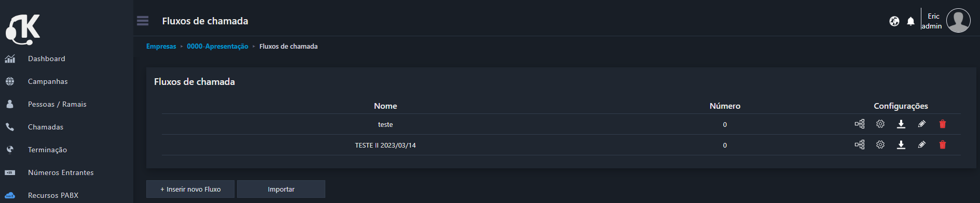
Task: Open the notifications bell
Action: point(910,21)
